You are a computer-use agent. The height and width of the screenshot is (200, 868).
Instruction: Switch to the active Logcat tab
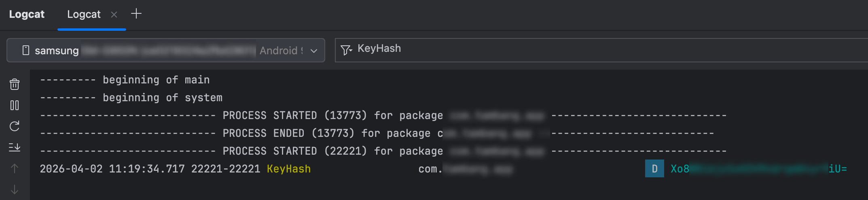84,14
